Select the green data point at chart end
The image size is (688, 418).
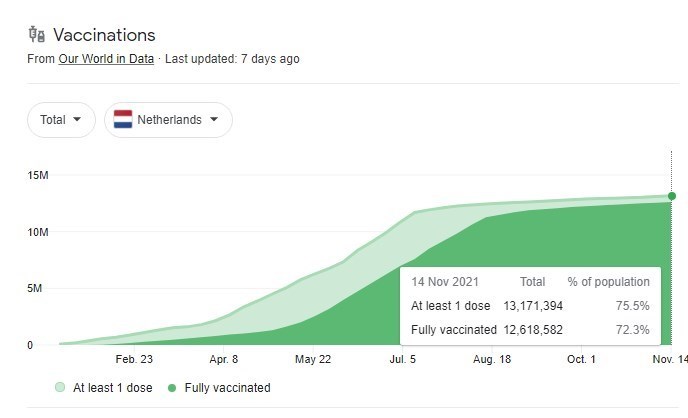tap(671, 196)
